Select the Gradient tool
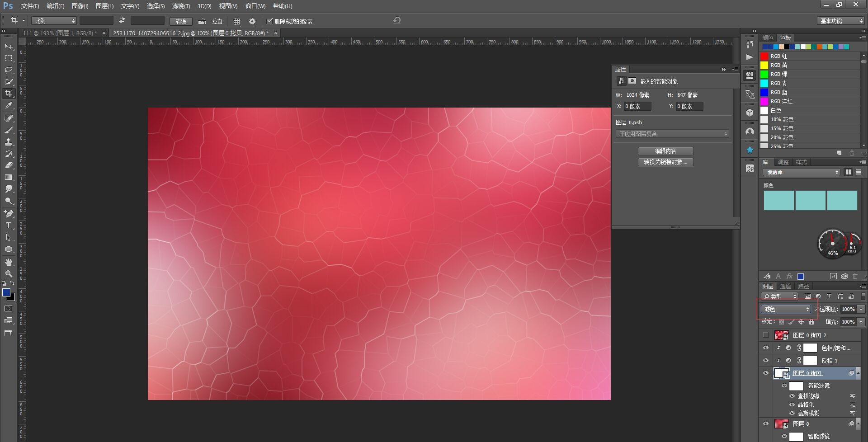Viewport: 868px width, 442px height. (x=9, y=177)
